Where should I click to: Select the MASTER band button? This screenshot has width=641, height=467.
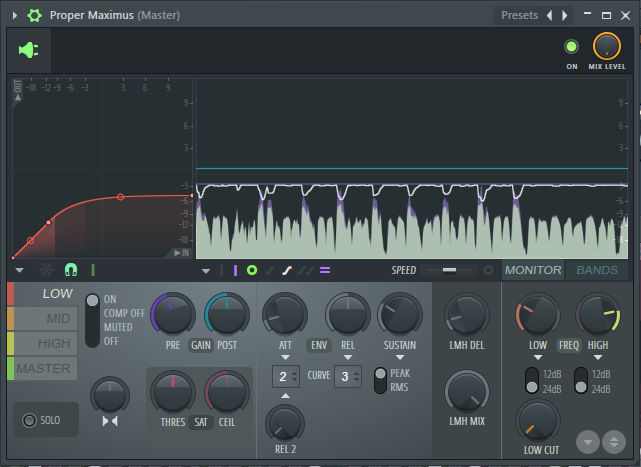click(43, 368)
